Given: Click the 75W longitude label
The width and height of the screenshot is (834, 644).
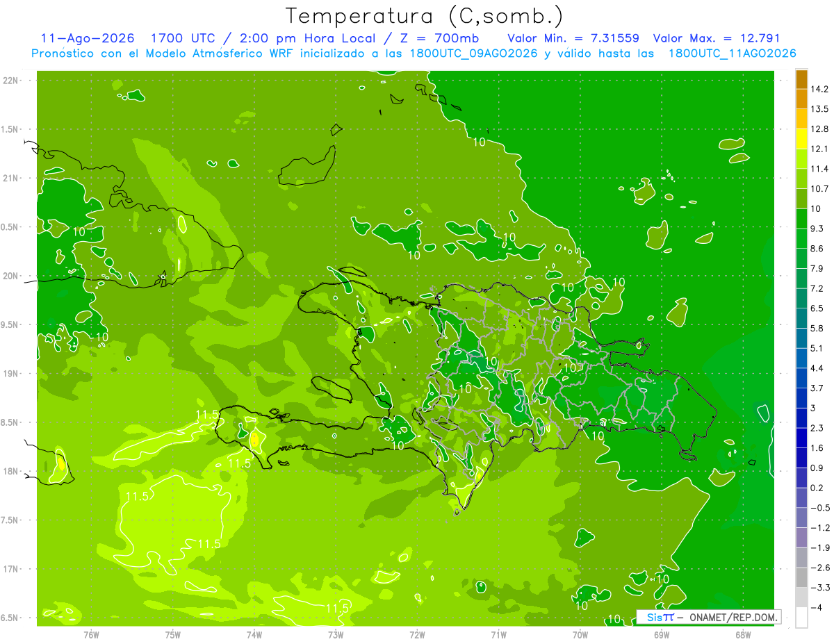Looking at the screenshot, I should tap(173, 634).
